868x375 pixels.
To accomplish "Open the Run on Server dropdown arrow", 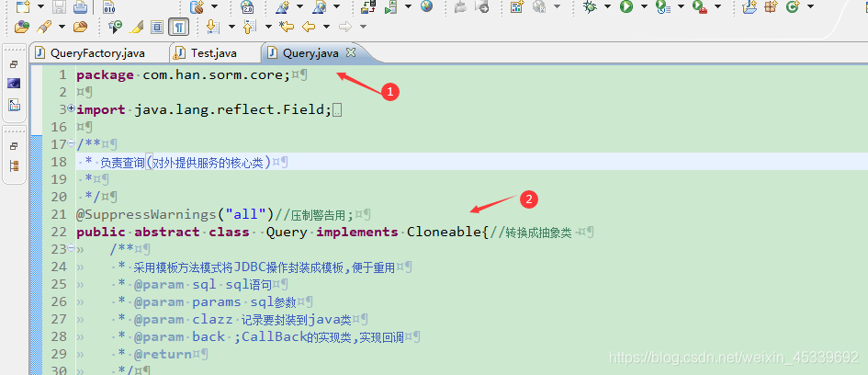I will (408, 6).
